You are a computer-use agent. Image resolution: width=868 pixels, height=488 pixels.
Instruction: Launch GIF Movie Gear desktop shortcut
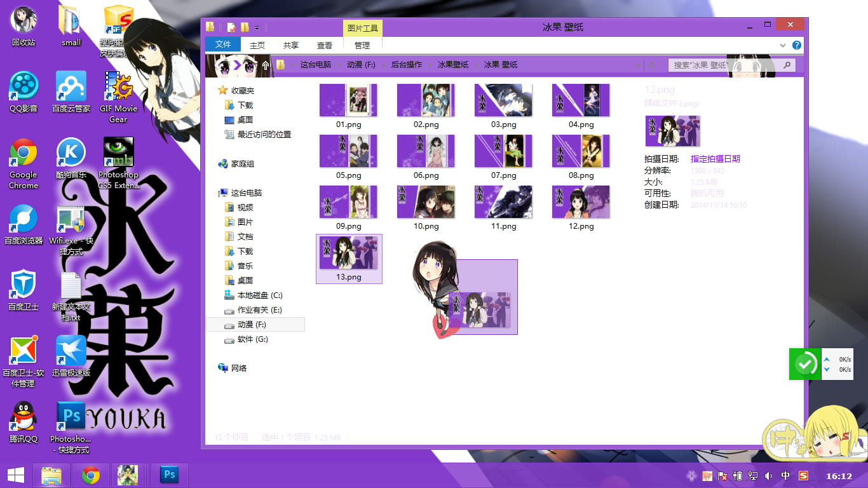coord(118,88)
